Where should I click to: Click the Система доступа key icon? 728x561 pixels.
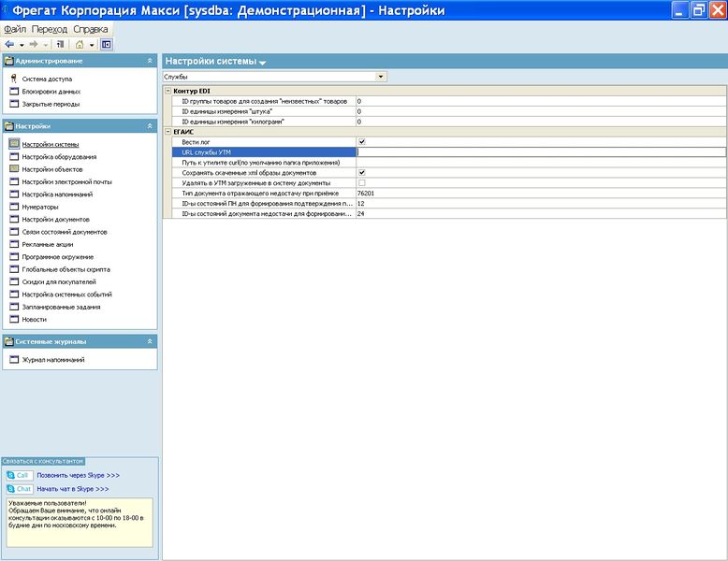[14, 79]
